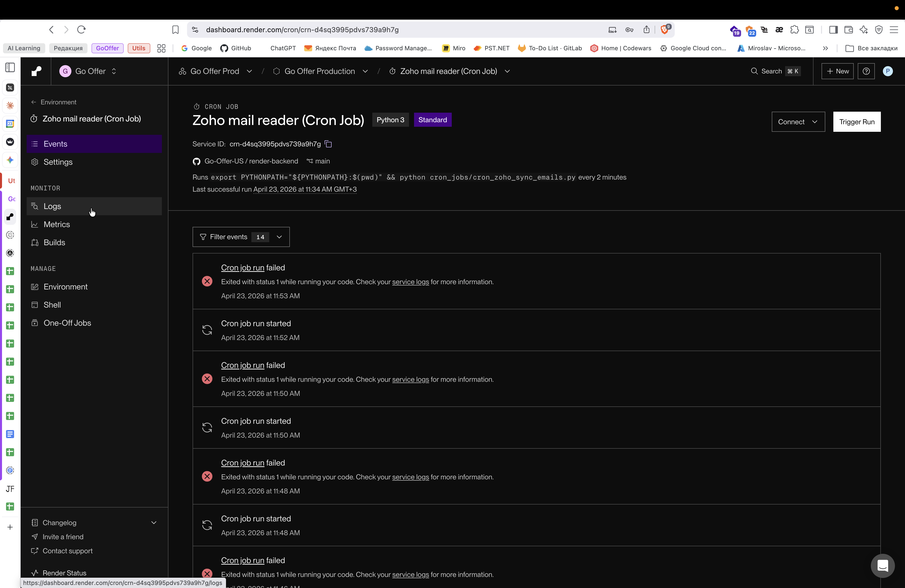Open Logs in the Monitor section
905x588 pixels.
point(52,206)
